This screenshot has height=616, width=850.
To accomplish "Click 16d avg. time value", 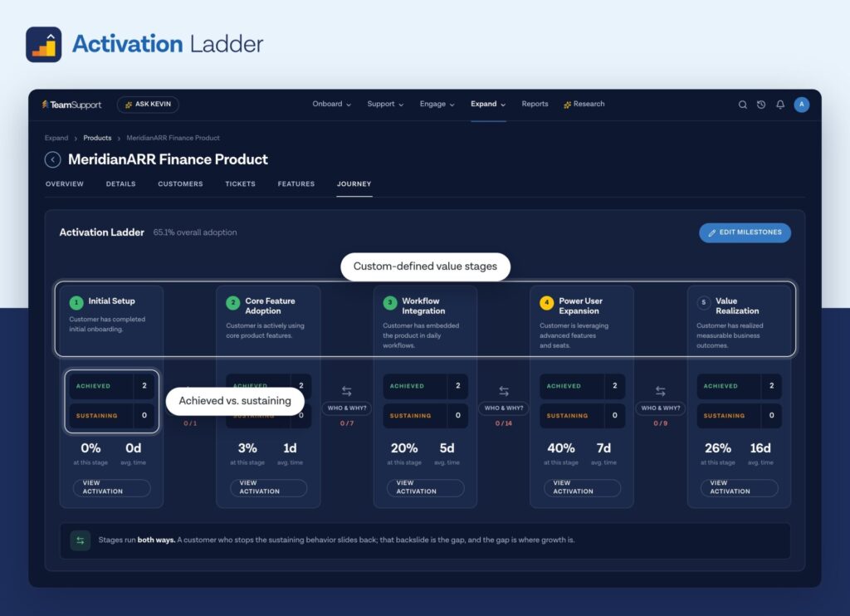I will [760, 448].
